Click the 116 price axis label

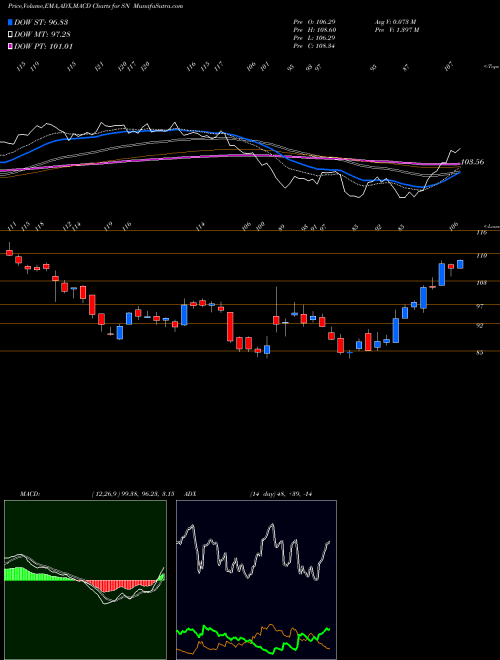[x=481, y=233]
